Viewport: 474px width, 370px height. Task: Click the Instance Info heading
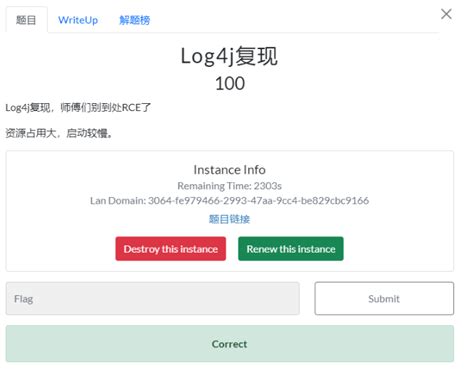point(229,170)
